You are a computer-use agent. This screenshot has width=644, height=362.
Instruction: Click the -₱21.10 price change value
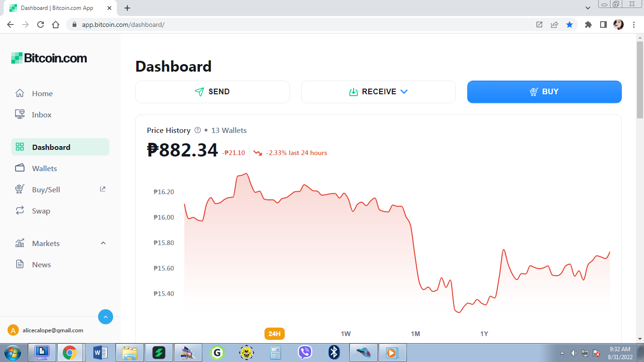(234, 153)
